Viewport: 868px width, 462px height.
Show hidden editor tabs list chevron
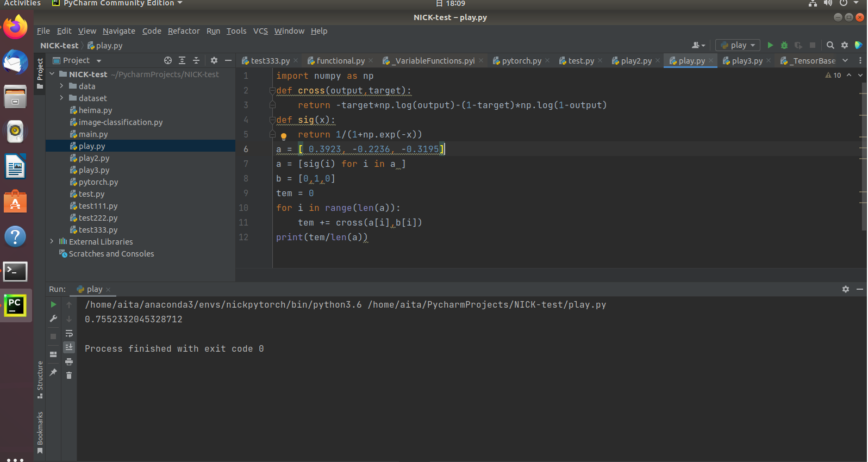pos(845,60)
